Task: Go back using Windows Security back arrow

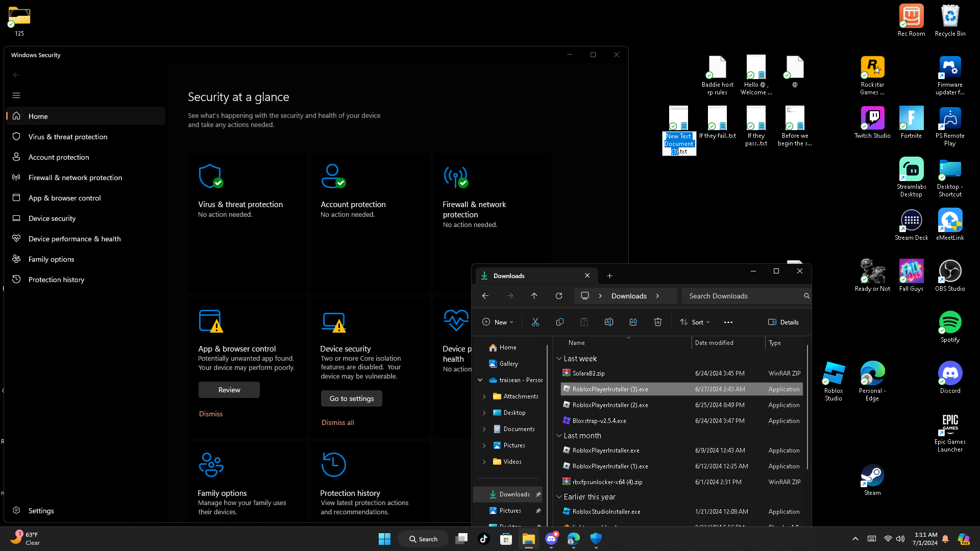Action: 16,75
